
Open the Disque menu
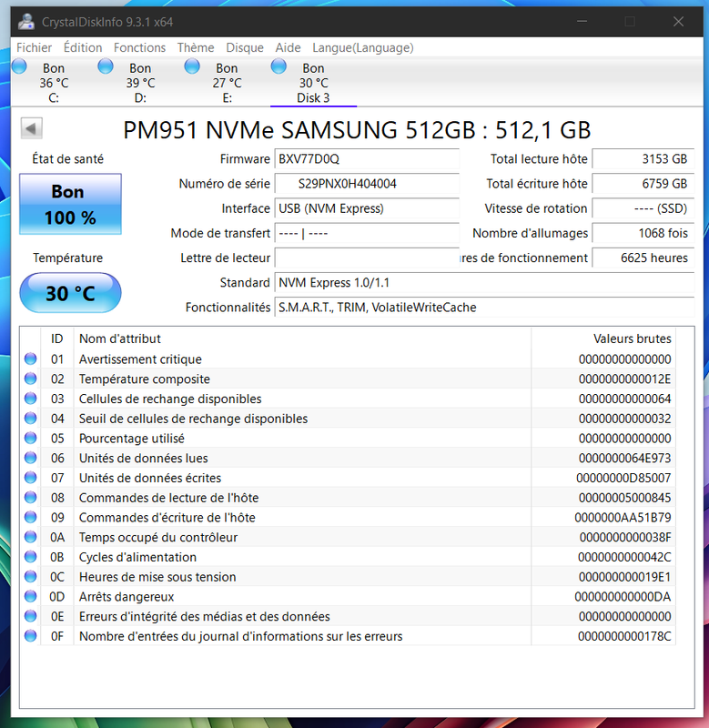[245, 47]
